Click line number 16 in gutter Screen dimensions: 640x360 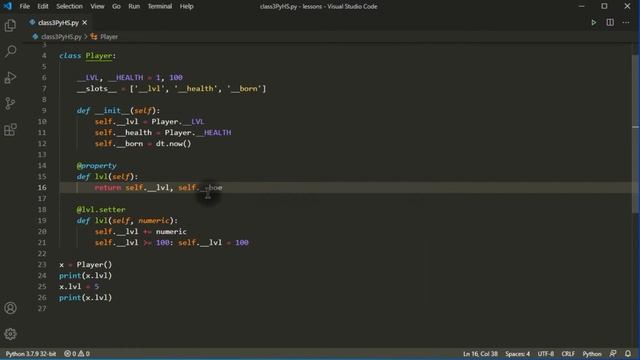pyautogui.click(x=42, y=187)
